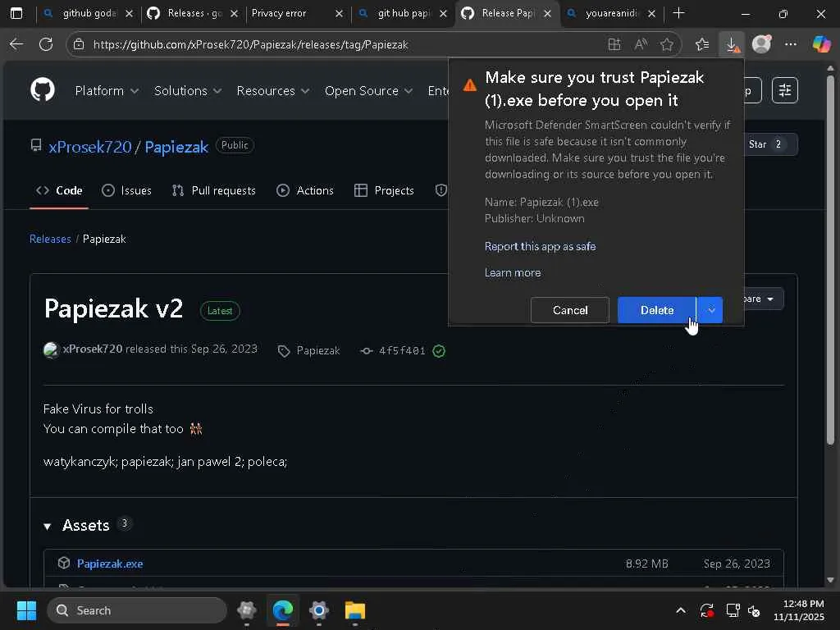Open the Issues tab
The height and width of the screenshot is (630, 840).
(x=126, y=190)
